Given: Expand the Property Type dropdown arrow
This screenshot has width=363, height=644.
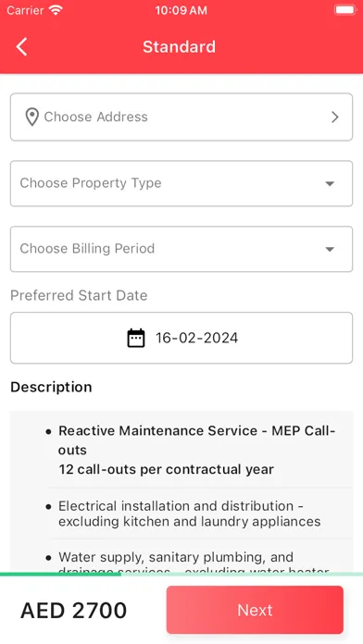Looking at the screenshot, I should [x=330, y=183].
